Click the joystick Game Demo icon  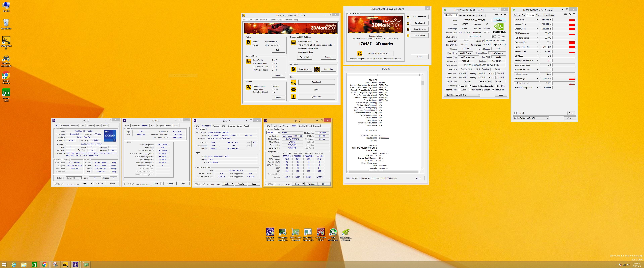point(293,97)
